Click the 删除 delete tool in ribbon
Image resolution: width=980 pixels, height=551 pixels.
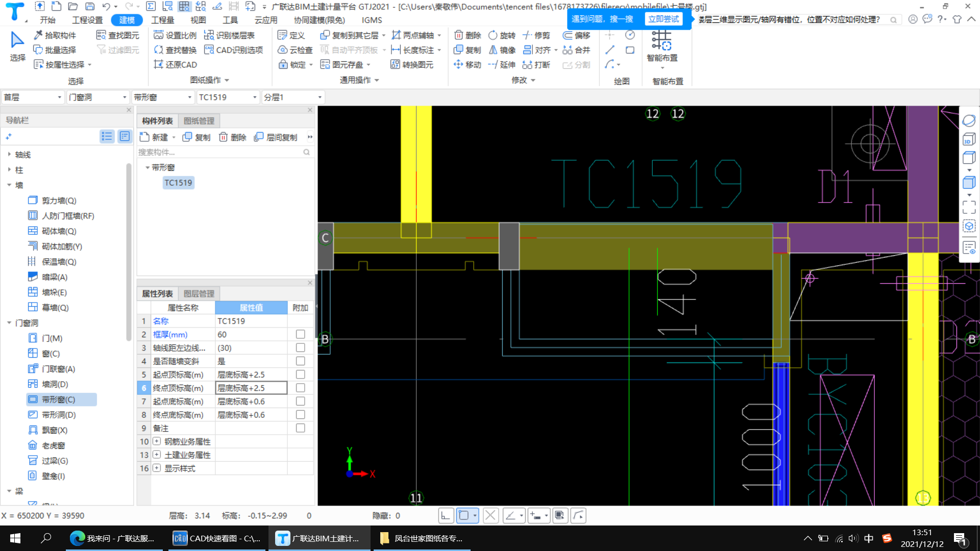click(x=468, y=35)
